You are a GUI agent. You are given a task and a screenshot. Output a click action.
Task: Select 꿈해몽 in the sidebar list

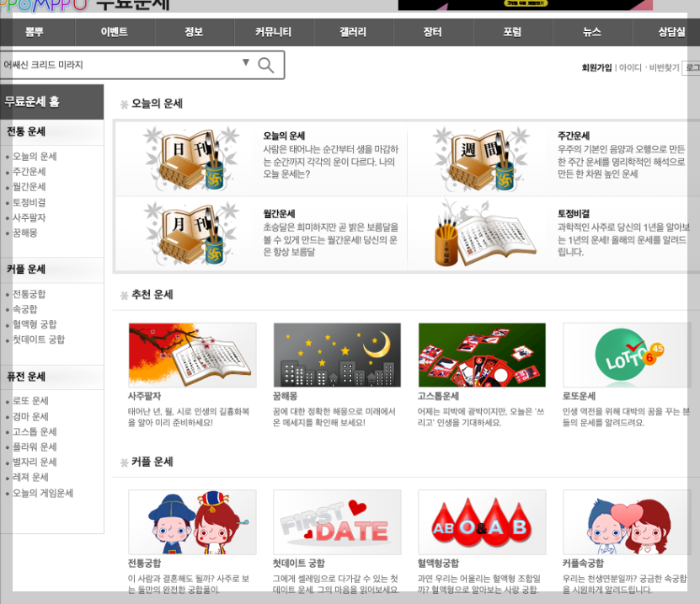coord(25,233)
